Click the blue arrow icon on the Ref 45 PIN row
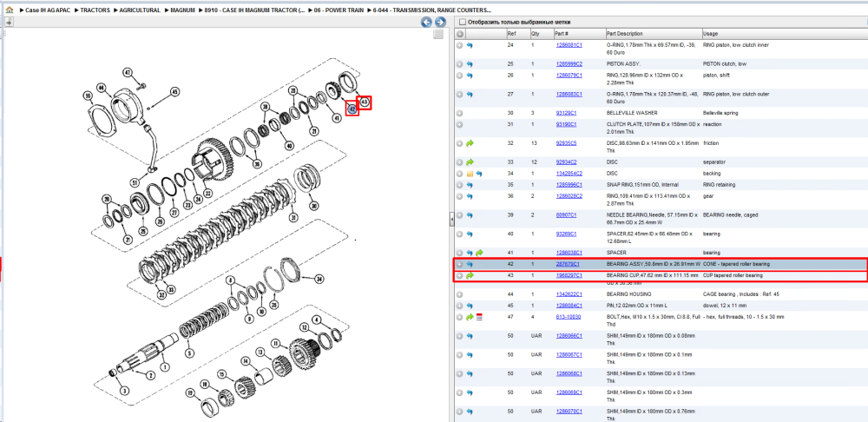 (470, 306)
